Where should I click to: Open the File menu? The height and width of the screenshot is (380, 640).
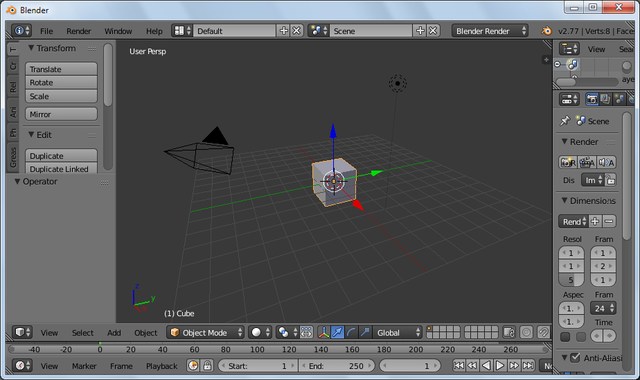[x=47, y=31]
